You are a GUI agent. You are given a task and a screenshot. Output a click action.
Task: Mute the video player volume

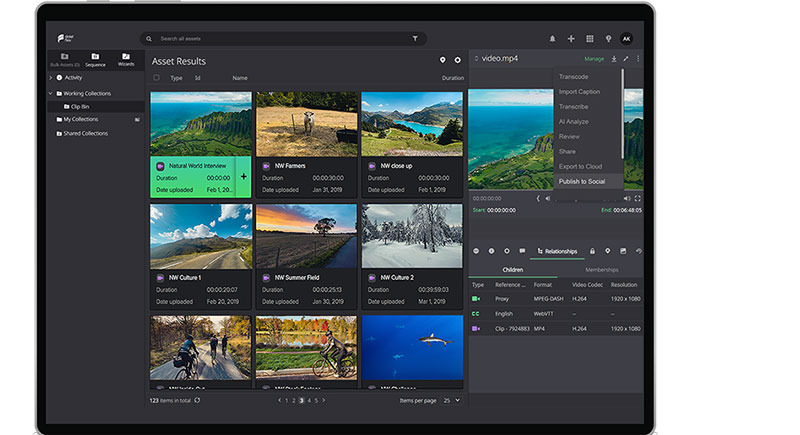click(x=626, y=198)
